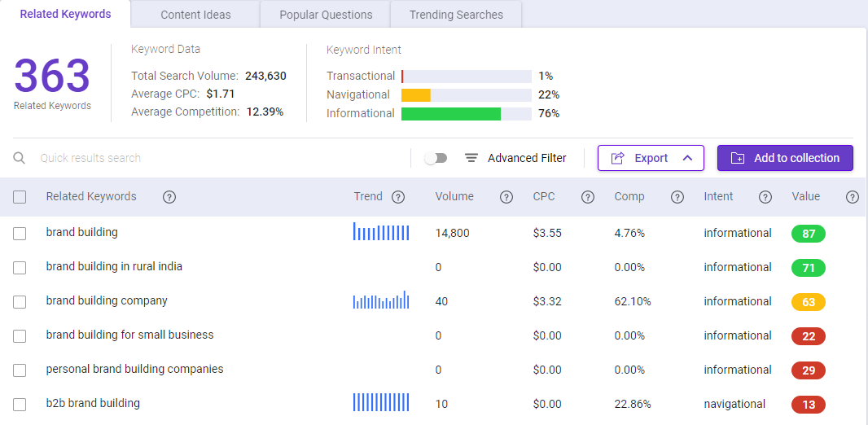Click the red value badge 13

pos(809,405)
